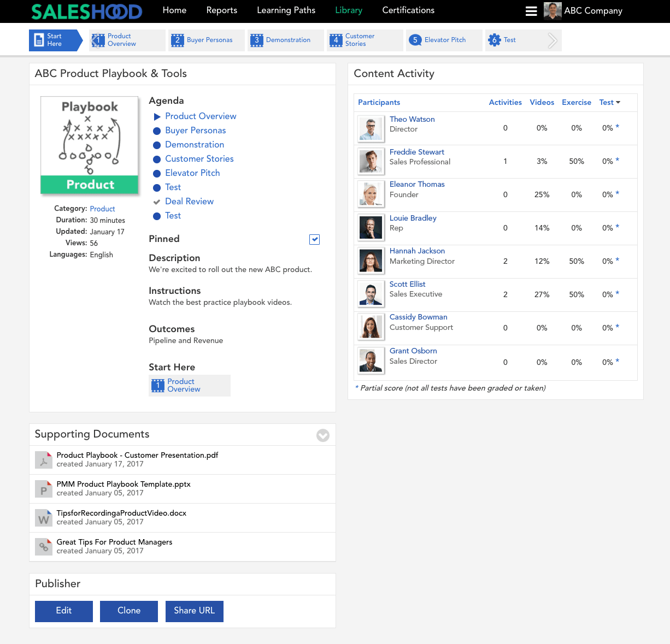
Task: Open Grant Osborn's profile photo
Action: [x=371, y=361]
